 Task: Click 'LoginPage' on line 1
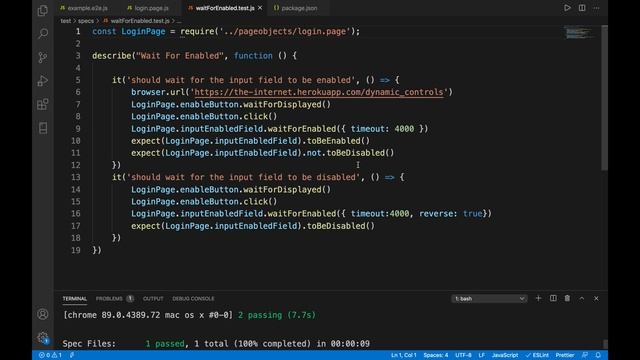pos(143,31)
